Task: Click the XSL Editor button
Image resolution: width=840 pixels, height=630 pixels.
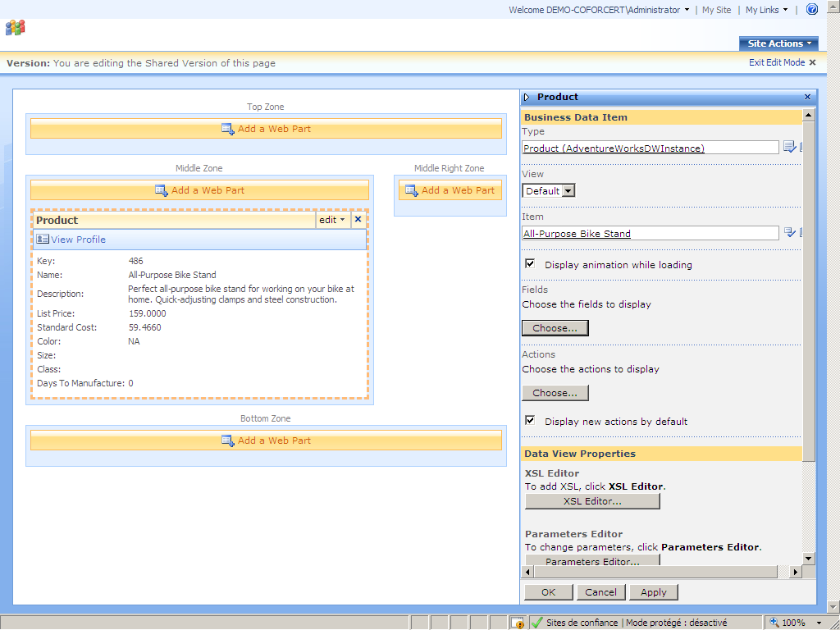Action: (x=592, y=501)
